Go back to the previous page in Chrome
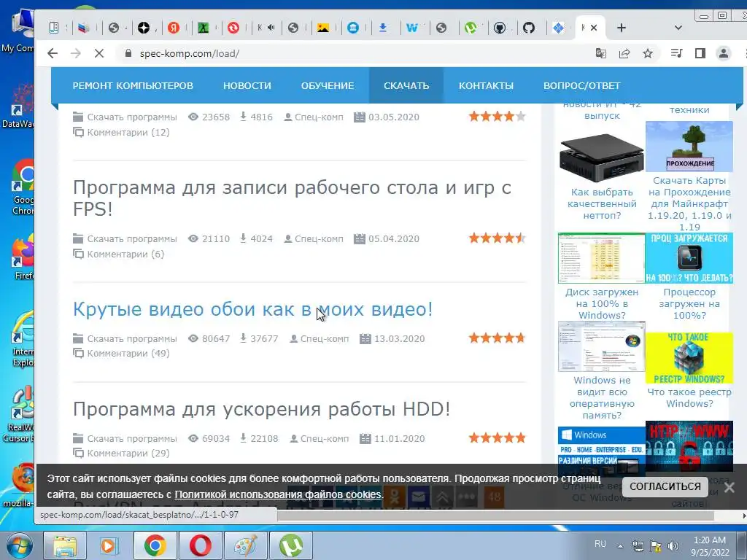 53,53
